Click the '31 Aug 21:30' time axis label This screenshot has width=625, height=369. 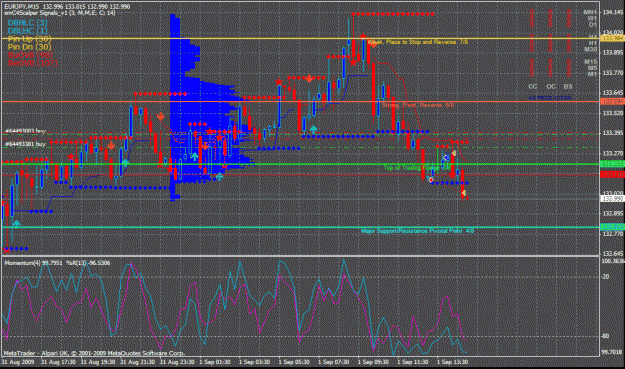point(138,362)
